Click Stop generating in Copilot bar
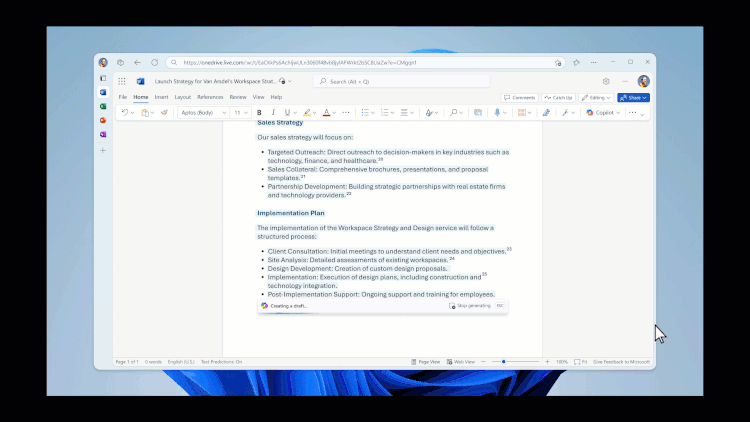The width and height of the screenshot is (750, 422). 470,306
